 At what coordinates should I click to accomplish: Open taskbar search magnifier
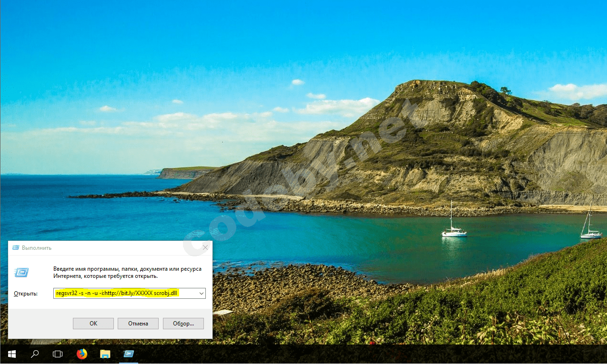click(x=35, y=354)
